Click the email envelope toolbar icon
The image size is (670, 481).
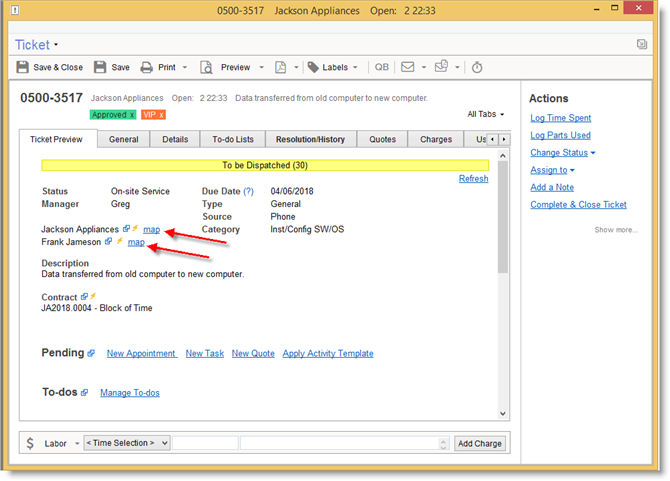408,67
